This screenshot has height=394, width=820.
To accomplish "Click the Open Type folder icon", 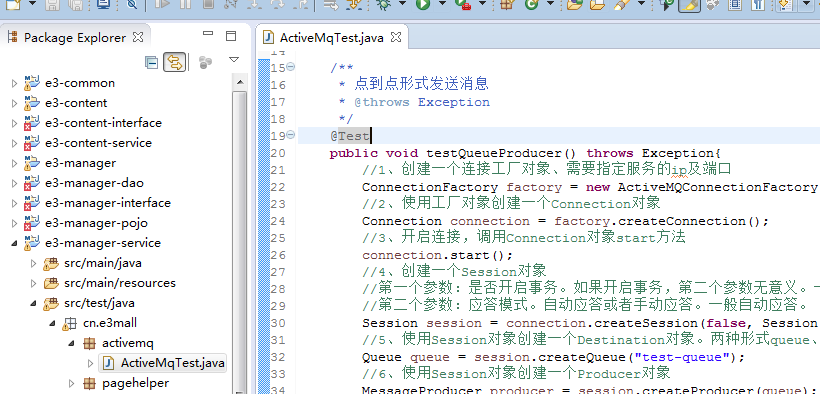I will pyautogui.click(x=574, y=4).
